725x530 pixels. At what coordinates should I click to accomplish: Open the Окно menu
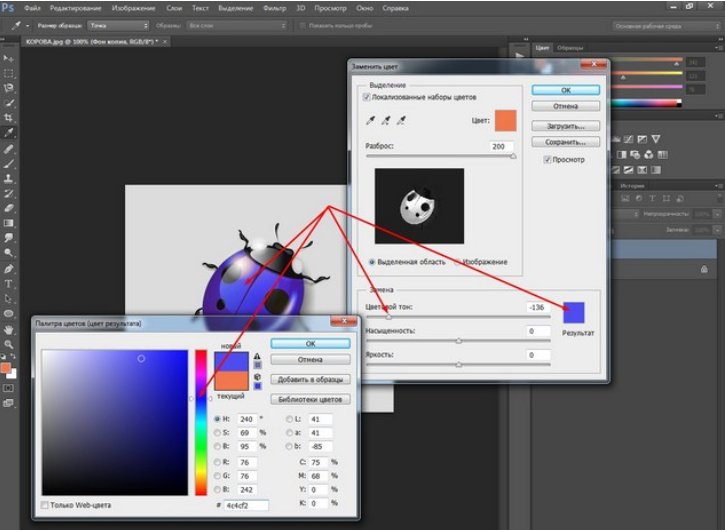click(365, 8)
